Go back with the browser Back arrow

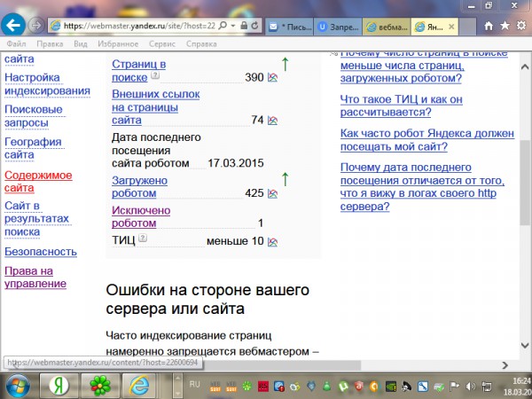(x=13, y=25)
